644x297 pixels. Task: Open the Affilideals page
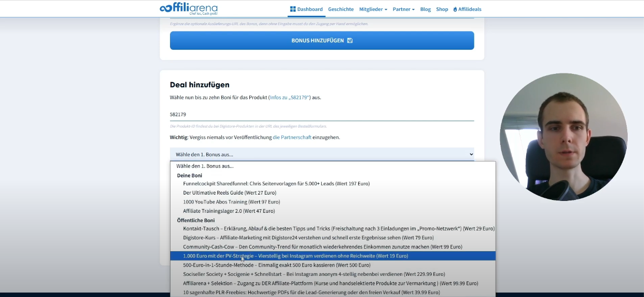467,9
